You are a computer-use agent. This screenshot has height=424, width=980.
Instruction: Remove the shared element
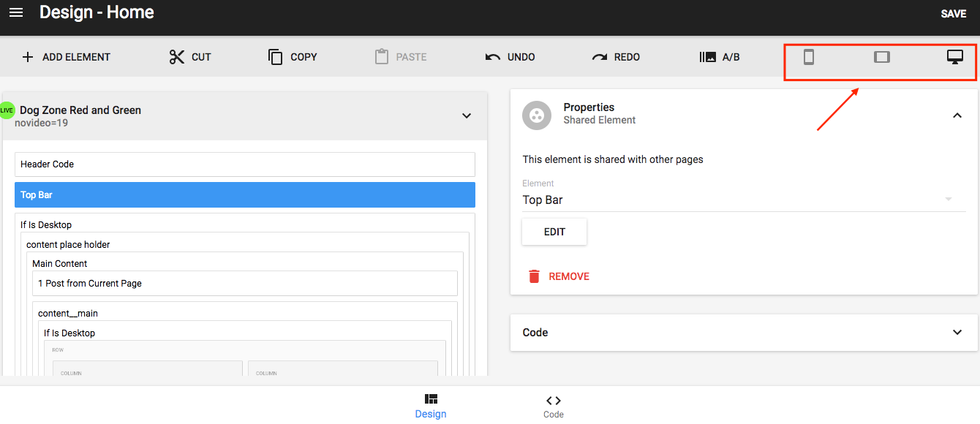point(558,276)
